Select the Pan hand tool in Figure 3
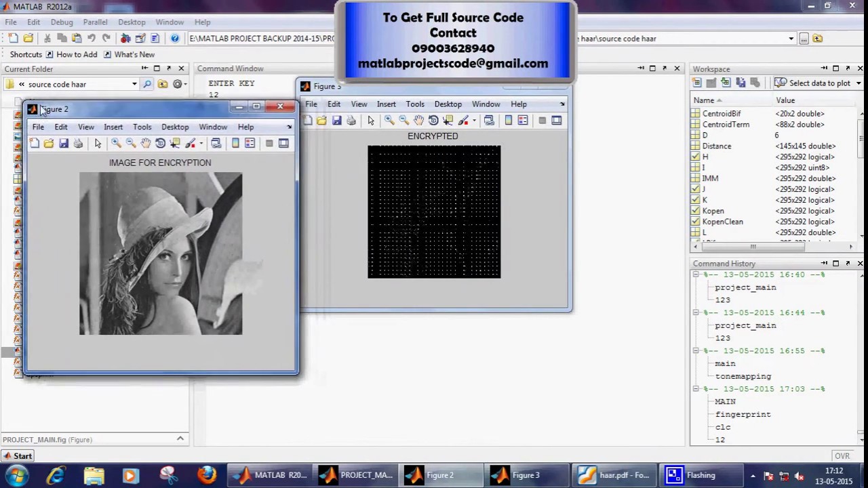Image resolution: width=868 pixels, height=488 pixels. click(418, 120)
